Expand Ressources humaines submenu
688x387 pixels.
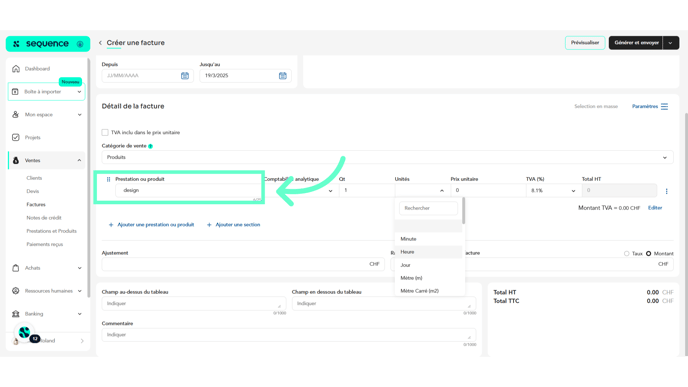coord(79,290)
